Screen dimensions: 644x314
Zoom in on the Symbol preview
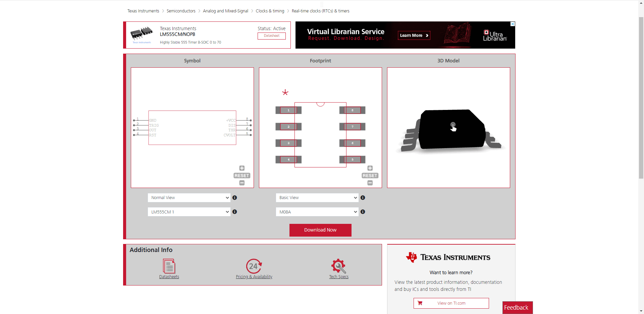point(242,168)
